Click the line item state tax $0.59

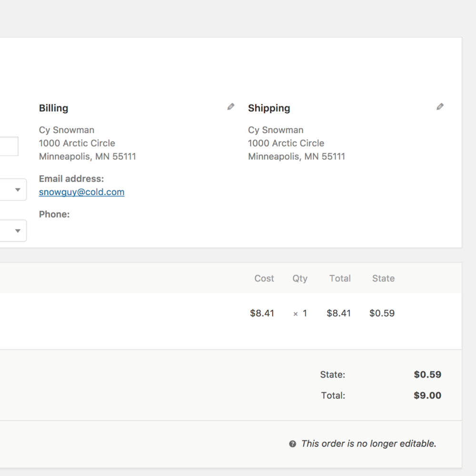click(382, 313)
